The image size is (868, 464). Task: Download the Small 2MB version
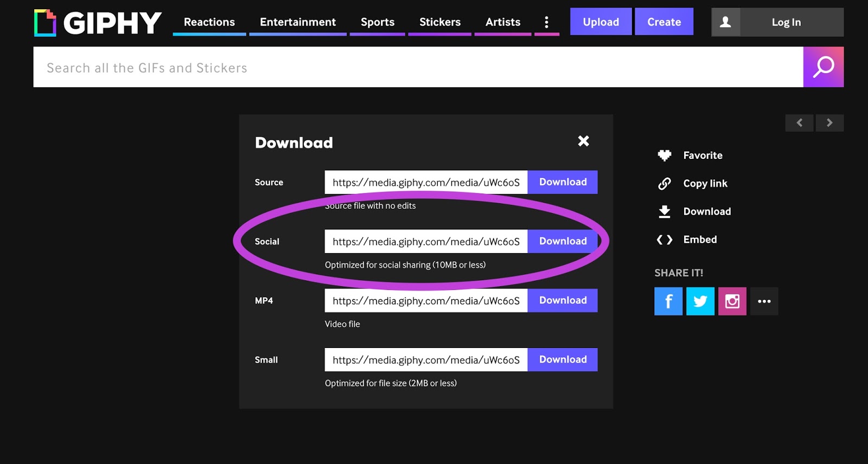563,359
